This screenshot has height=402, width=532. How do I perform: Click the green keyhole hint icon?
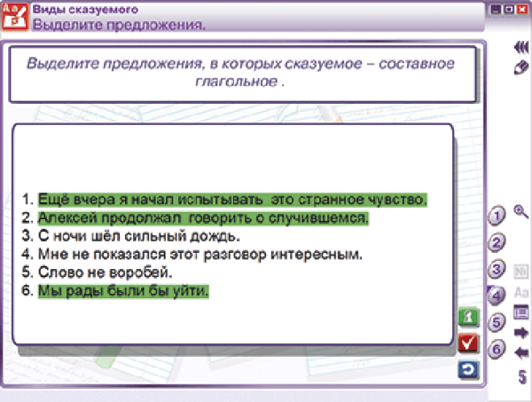[x=468, y=317]
